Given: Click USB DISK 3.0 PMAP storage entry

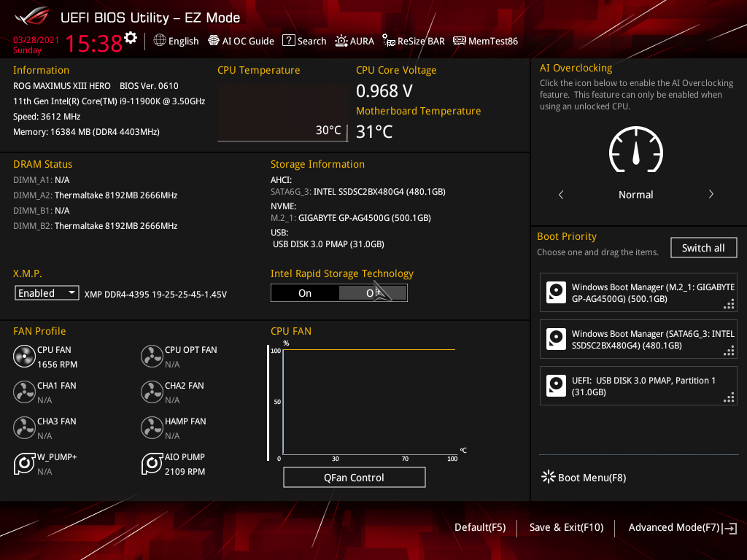Looking at the screenshot, I should [328, 244].
